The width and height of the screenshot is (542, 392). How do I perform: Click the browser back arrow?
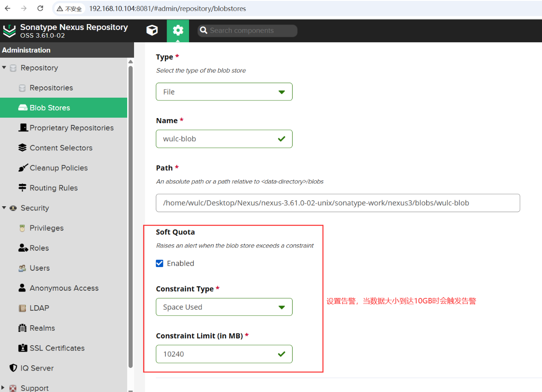pos(8,8)
